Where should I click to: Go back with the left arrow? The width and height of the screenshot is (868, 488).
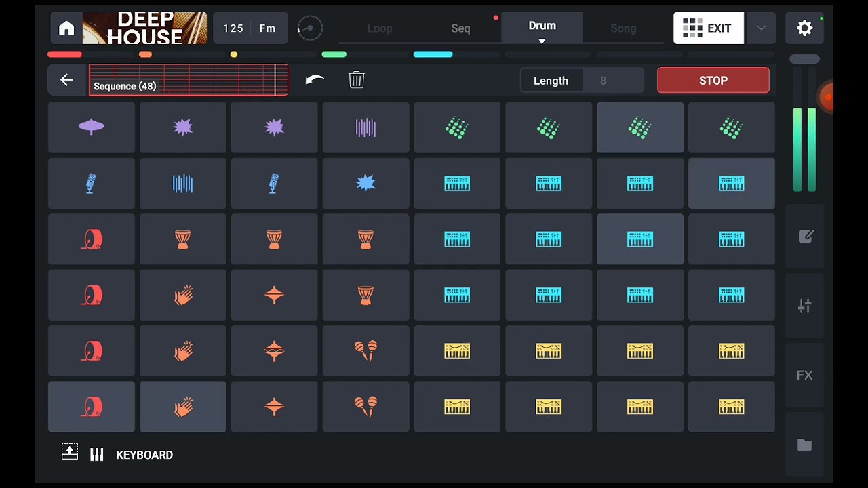coord(66,80)
